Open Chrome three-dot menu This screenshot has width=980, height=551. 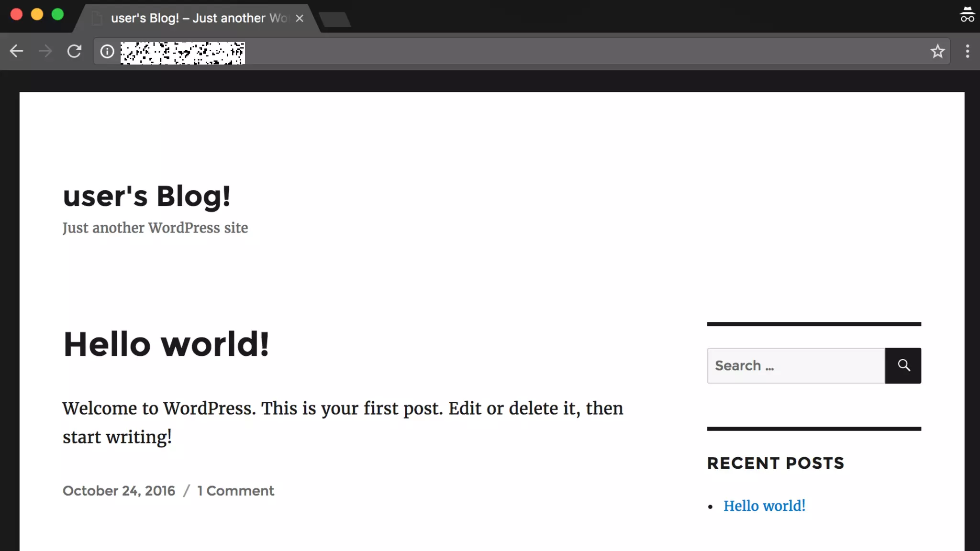967,51
